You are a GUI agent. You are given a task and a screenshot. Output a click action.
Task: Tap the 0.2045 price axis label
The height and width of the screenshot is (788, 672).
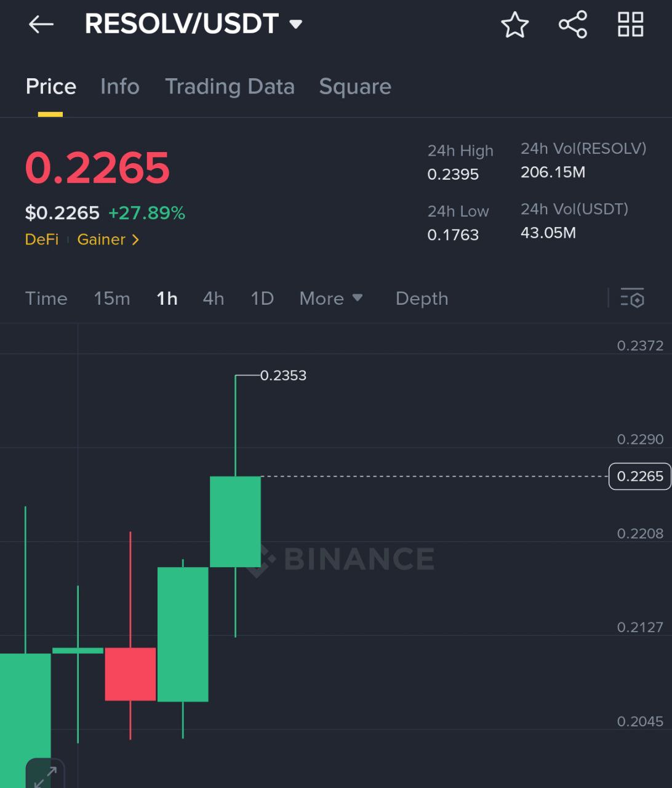pyautogui.click(x=640, y=722)
